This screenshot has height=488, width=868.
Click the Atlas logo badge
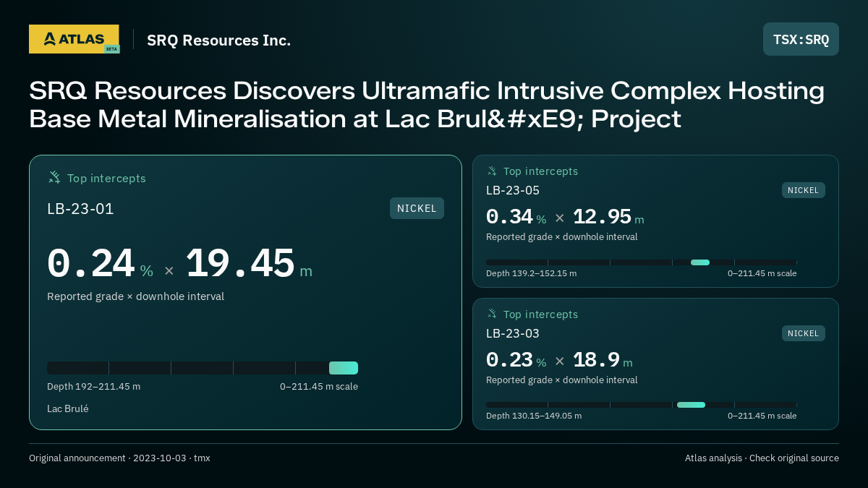coord(74,39)
